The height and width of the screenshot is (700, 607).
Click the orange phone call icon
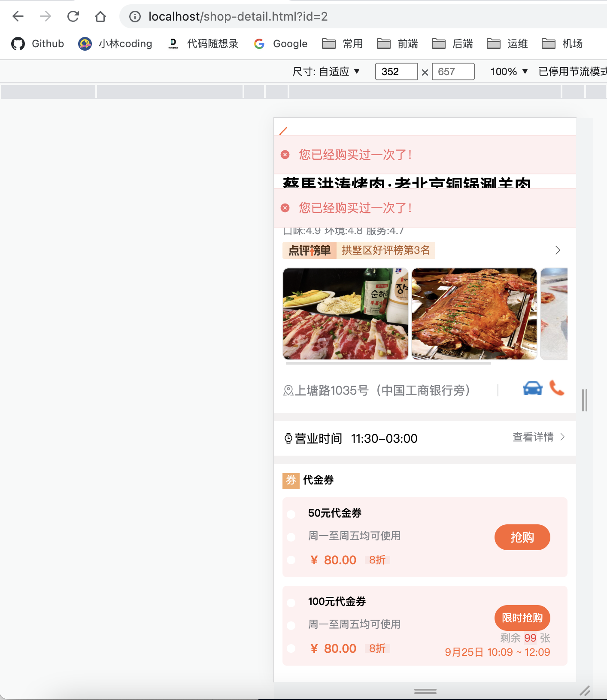click(557, 388)
